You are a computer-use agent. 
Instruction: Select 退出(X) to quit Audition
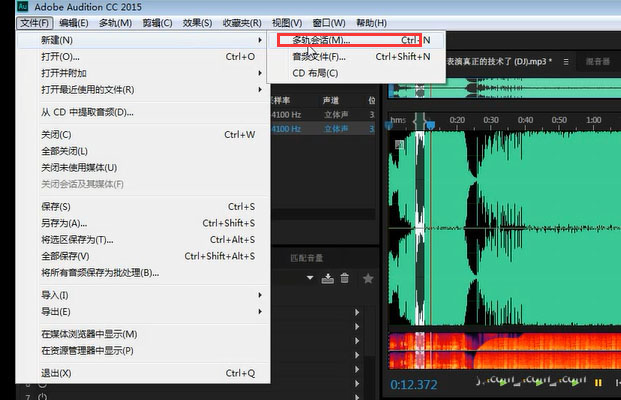tap(143, 373)
